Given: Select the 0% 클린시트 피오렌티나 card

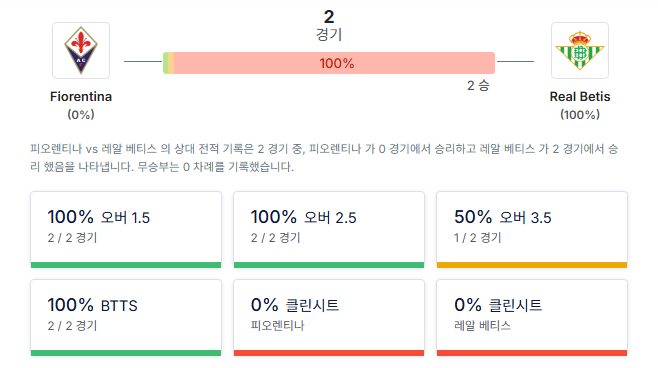Looking at the screenshot, I should (x=329, y=318).
